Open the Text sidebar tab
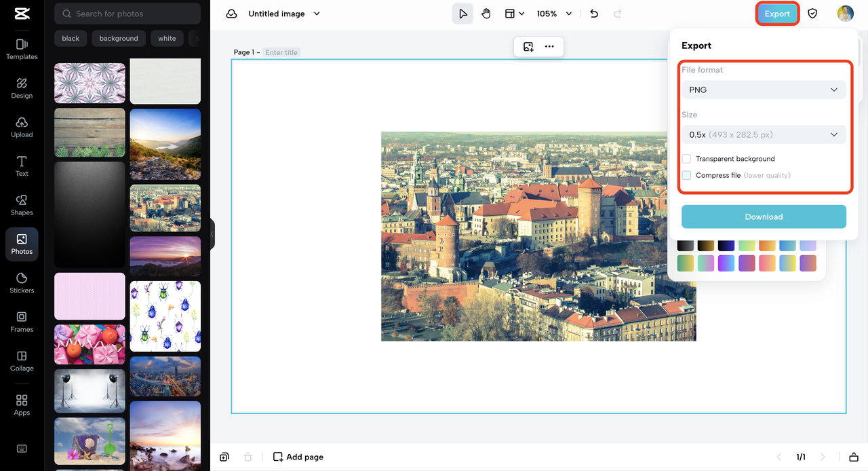The width and height of the screenshot is (868, 471). pos(22,166)
